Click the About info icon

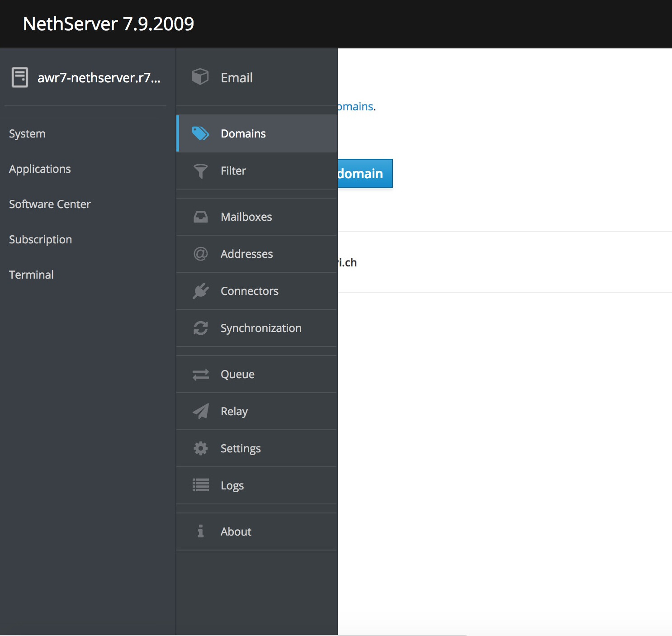pyautogui.click(x=200, y=532)
